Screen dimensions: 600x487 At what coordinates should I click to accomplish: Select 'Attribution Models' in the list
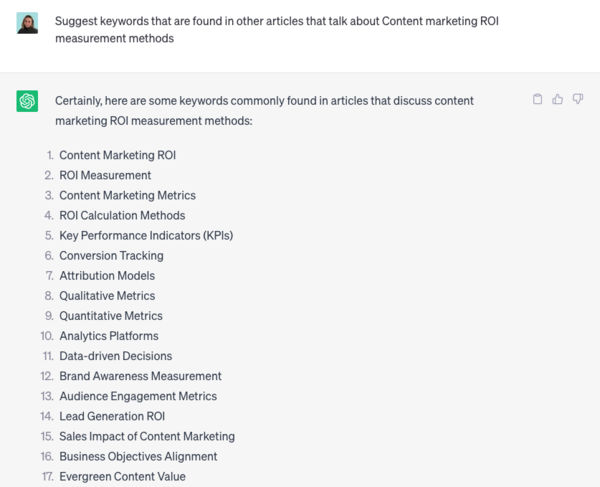point(107,276)
